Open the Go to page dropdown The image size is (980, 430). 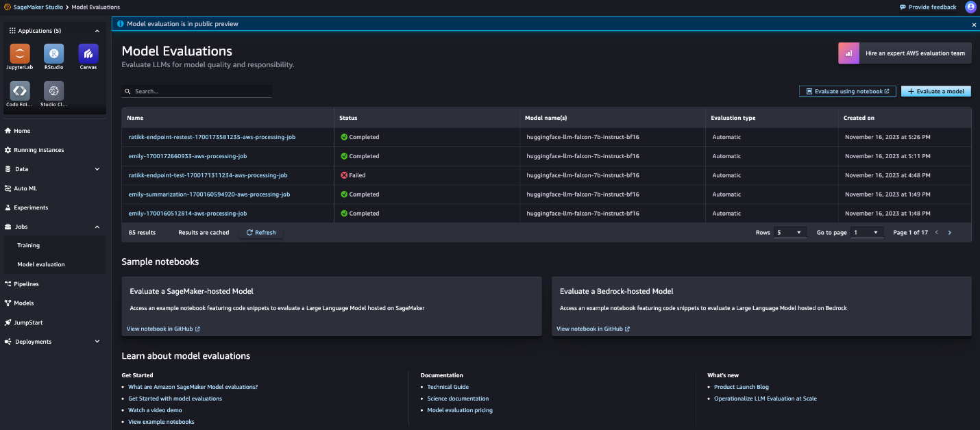coord(866,232)
